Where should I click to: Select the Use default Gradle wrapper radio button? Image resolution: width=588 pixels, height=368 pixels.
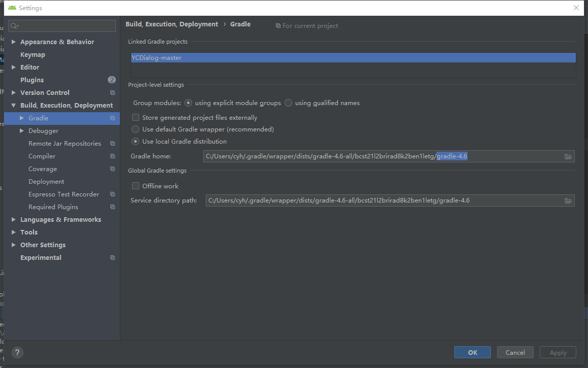point(135,129)
